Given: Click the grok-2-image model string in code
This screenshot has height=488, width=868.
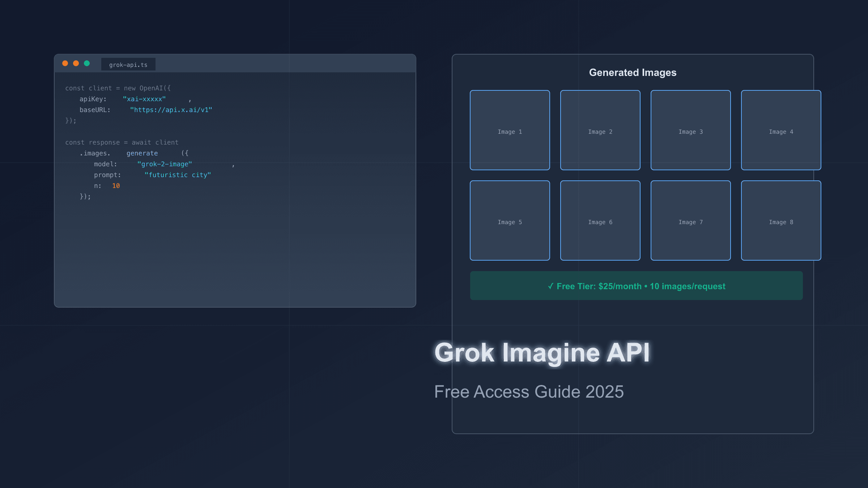Looking at the screenshot, I should coord(165,164).
